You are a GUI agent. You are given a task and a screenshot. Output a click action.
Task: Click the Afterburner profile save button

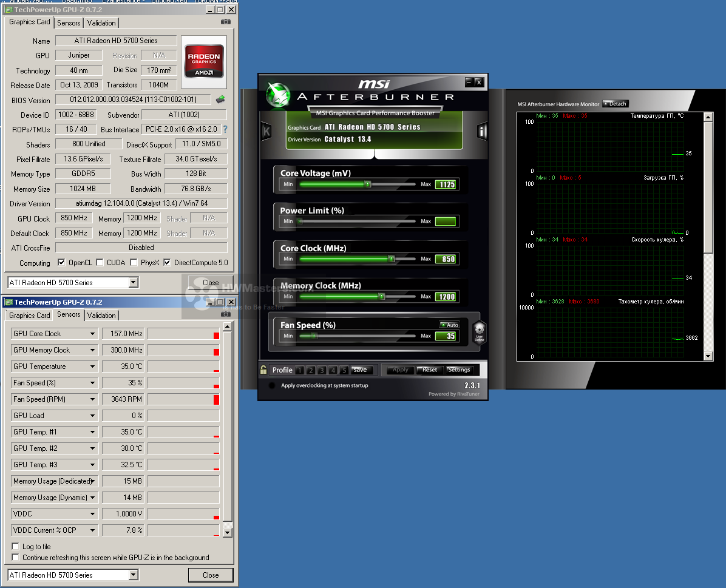pos(360,370)
